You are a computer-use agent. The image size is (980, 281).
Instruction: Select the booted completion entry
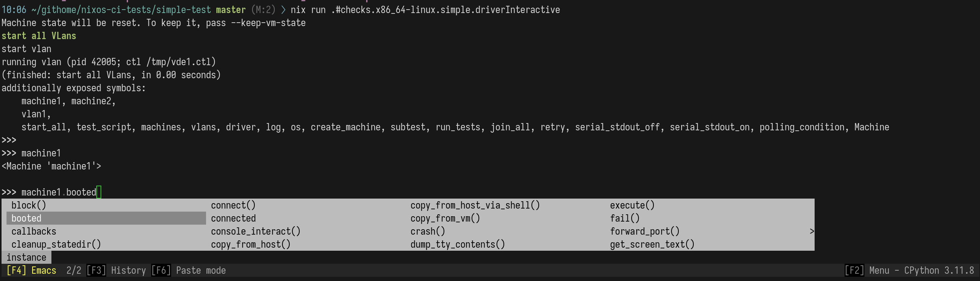click(26, 218)
